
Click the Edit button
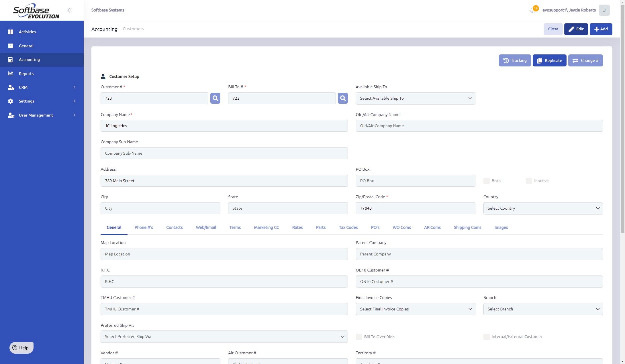(x=576, y=29)
